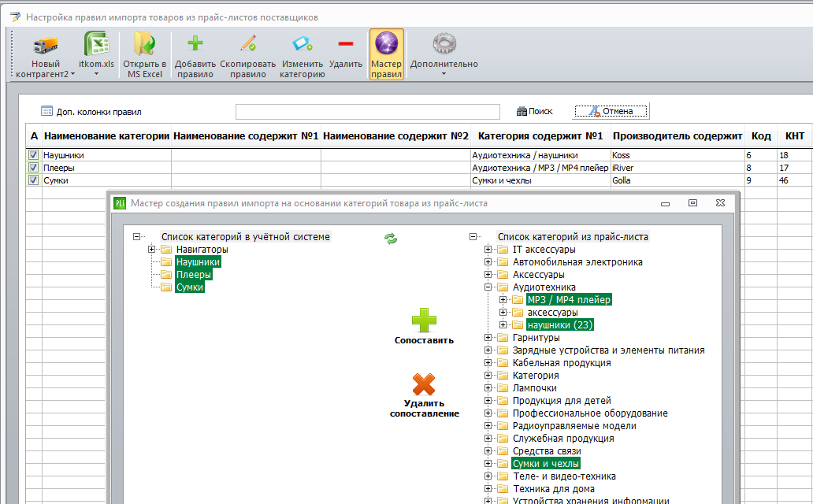Click Производитель содержит column header
813x504 pixels.
click(x=677, y=136)
